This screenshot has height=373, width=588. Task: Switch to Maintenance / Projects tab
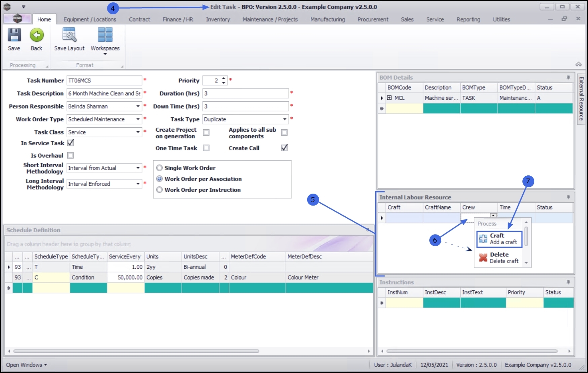point(270,19)
